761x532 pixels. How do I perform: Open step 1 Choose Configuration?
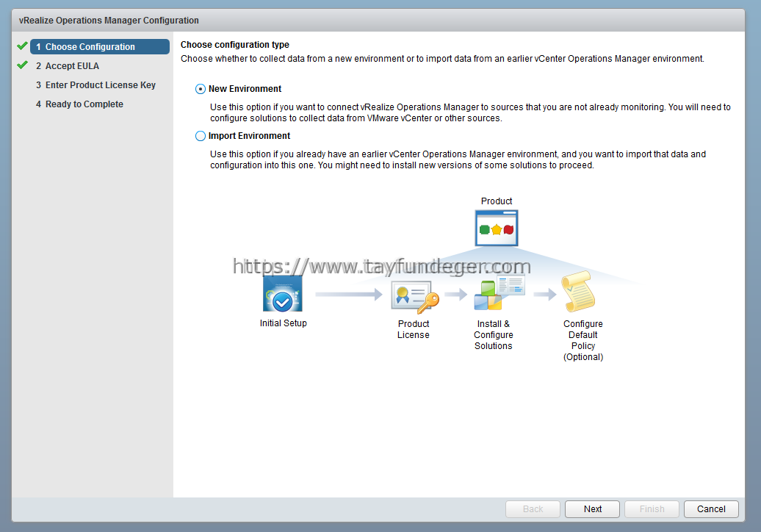100,46
